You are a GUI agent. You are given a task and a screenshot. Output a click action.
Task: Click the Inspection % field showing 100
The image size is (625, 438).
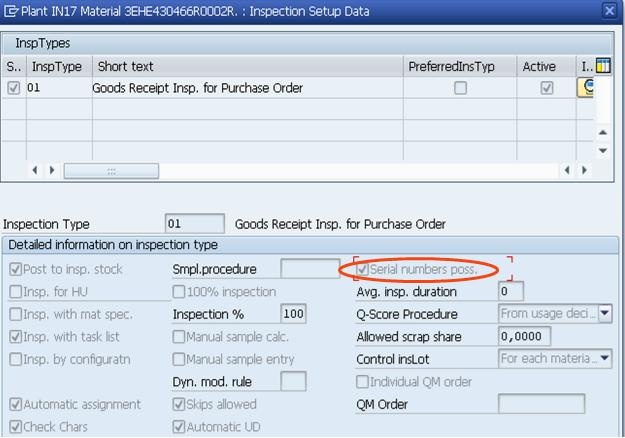point(293,314)
